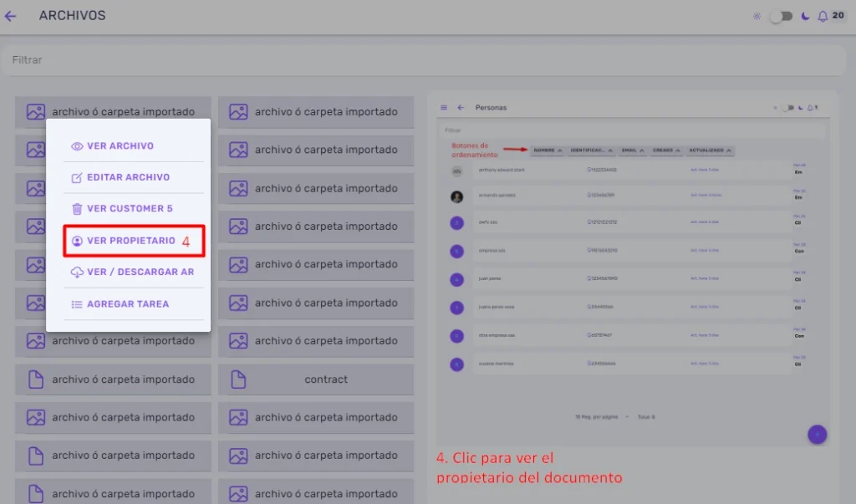Toggle the dark mode switch in the ARCHIVOS header
This screenshot has width=856, height=504.
click(x=782, y=17)
